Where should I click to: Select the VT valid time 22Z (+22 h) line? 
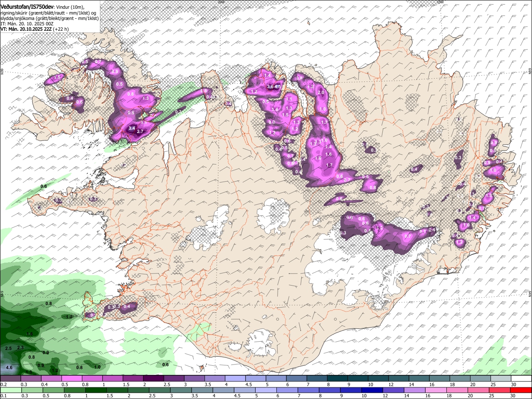click(34, 29)
